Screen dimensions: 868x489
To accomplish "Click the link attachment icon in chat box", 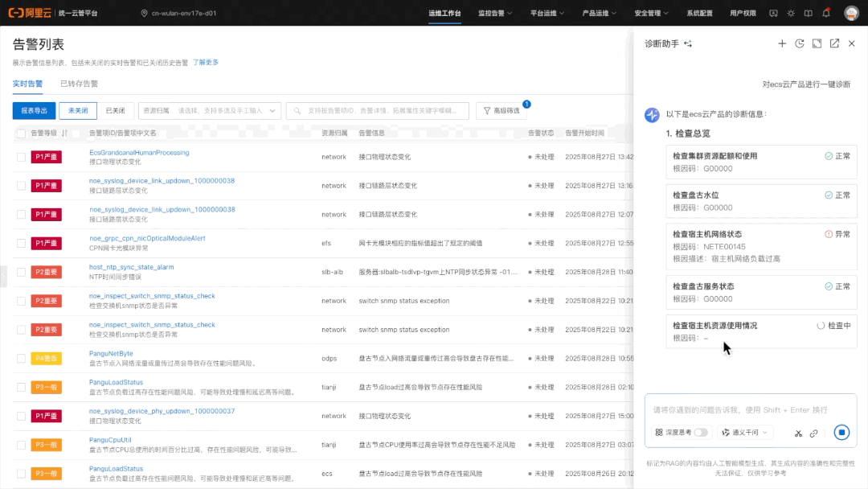I will tap(813, 433).
